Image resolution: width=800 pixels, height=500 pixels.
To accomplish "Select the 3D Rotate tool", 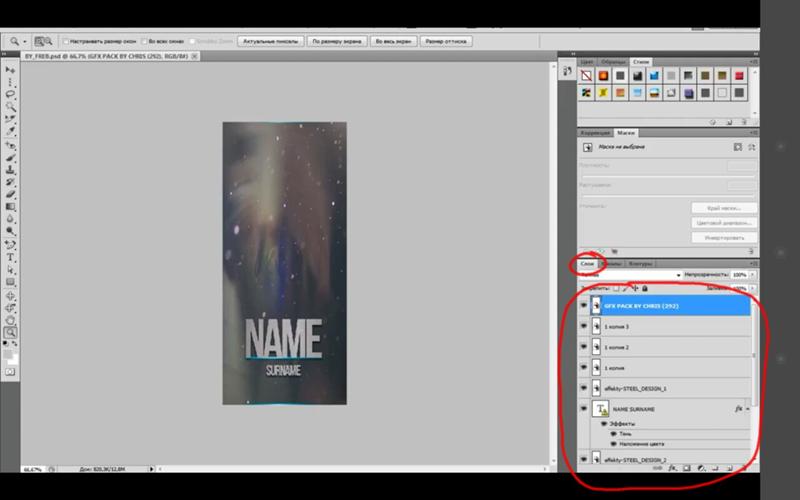I will point(10,296).
